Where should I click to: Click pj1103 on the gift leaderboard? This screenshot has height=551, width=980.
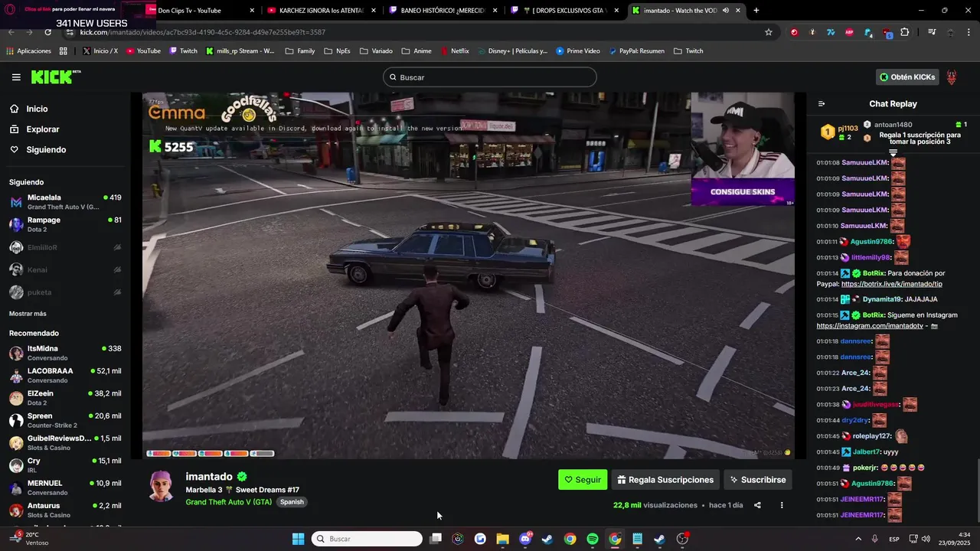click(x=848, y=128)
